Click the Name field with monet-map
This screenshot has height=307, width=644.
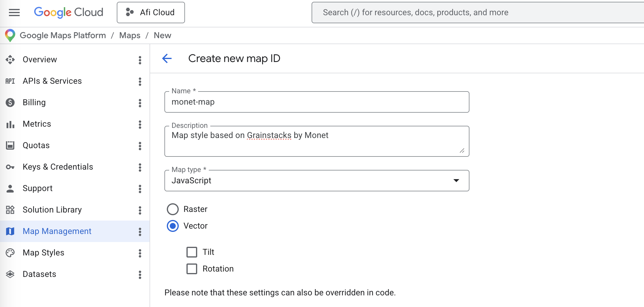click(x=317, y=102)
